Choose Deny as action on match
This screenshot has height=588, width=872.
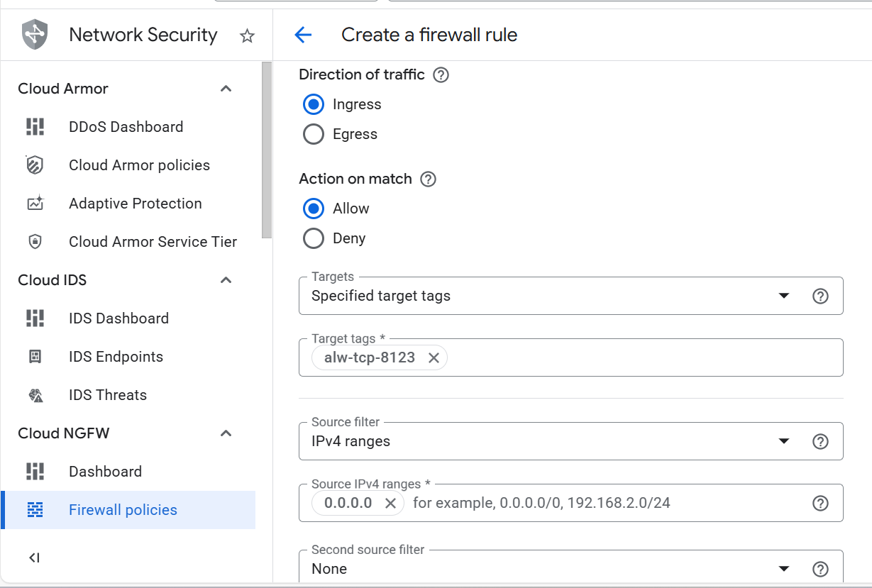[x=313, y=238]
